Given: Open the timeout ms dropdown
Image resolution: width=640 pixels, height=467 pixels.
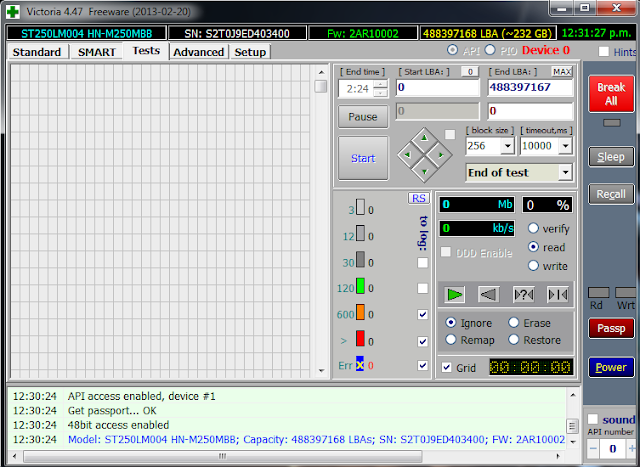Looking at the screenshot, I should coord(565,146).
